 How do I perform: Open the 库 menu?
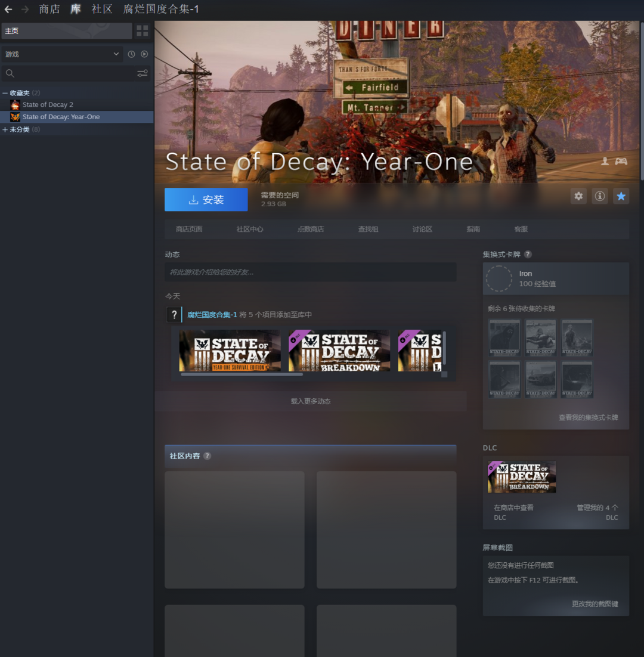(x=75, y=9)
